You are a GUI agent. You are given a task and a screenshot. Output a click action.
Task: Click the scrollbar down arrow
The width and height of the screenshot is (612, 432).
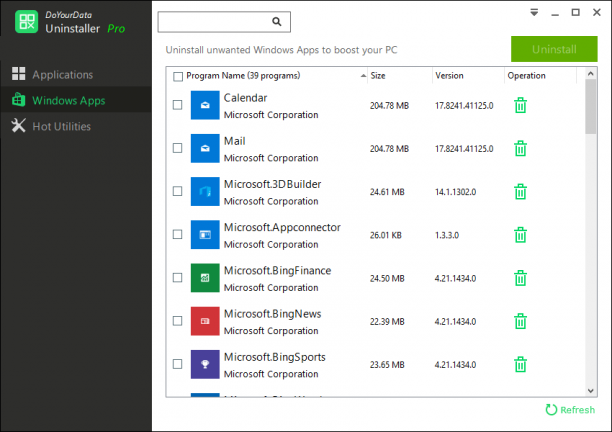coord(591,391)
